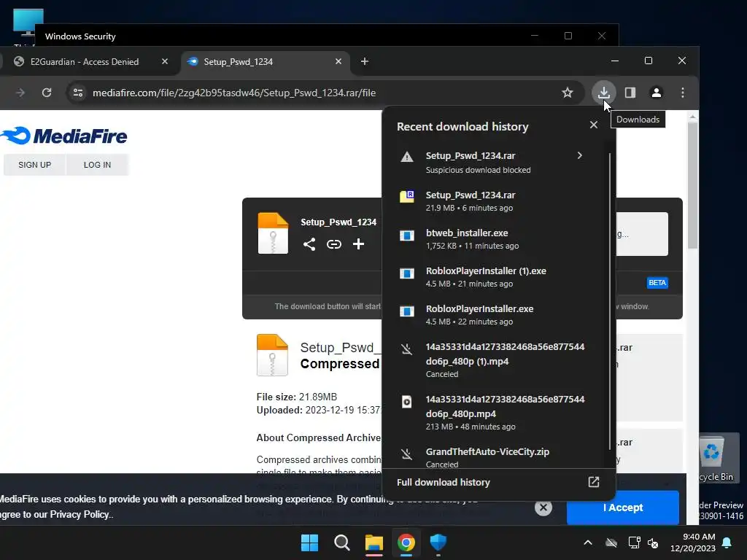This screenshot has height=560, width=747.
Task: Click the network tray icon
Action: pos(634,542)
